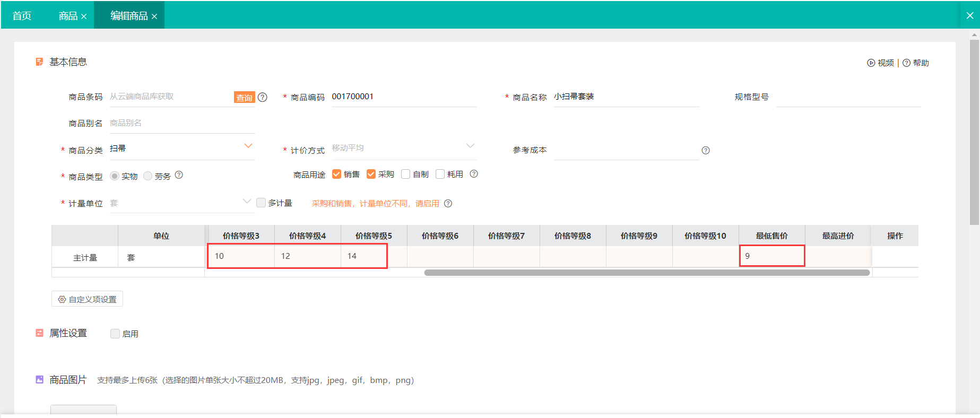Click the 请启用 link
The image size is (980, 418).
[427, 203]
